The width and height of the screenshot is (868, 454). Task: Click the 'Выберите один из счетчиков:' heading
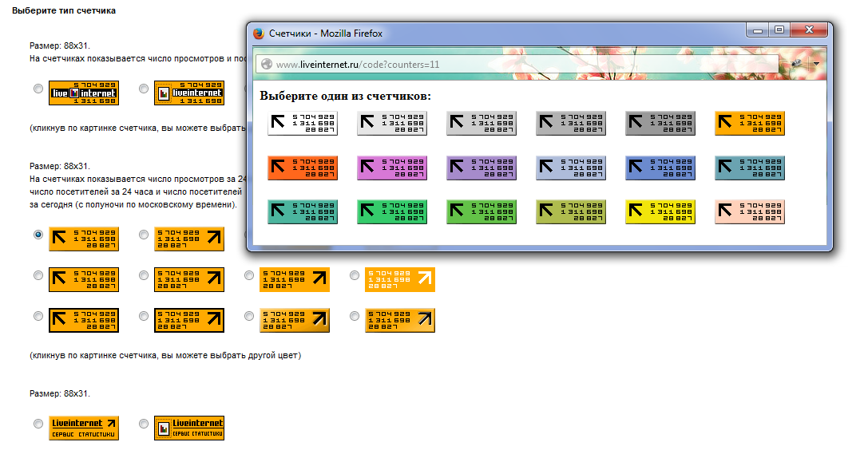(346, 97)
